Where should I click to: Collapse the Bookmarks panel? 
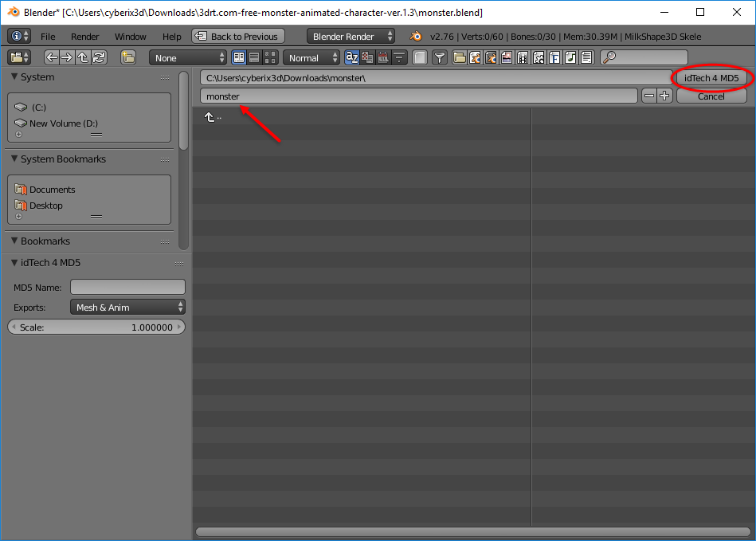(x=14, y=241)
